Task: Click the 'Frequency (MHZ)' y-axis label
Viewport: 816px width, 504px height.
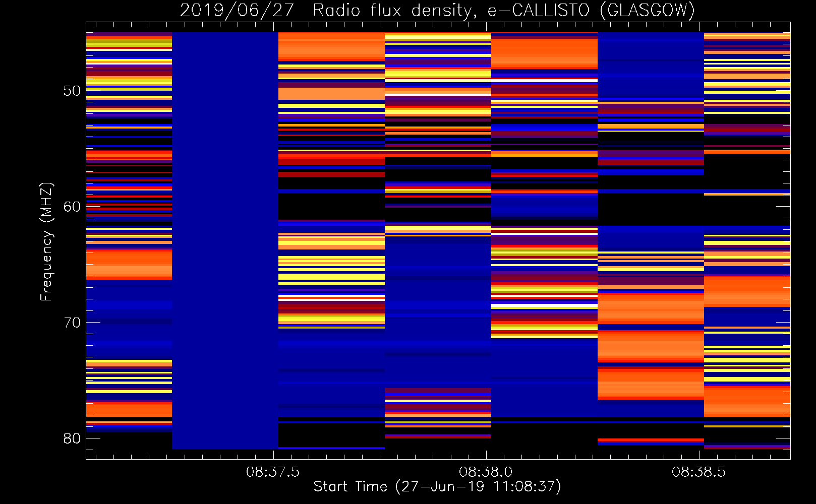Action: click(46, 241)
